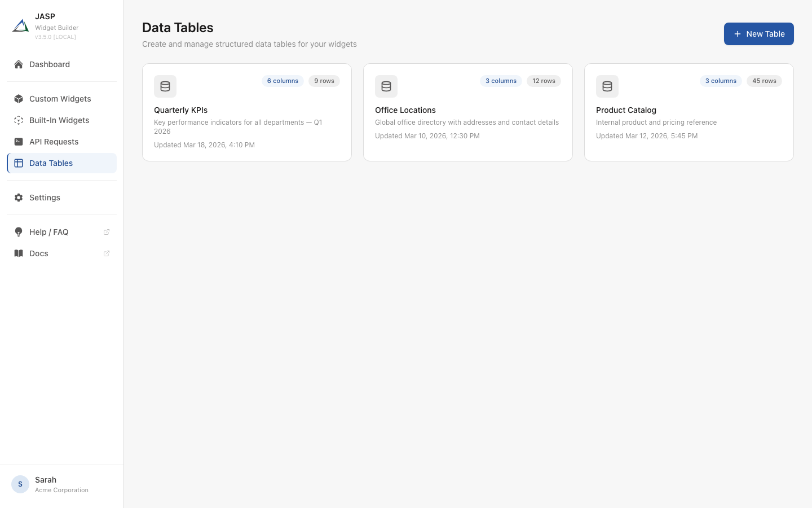Viewport: 812px width, 508px height.
Task: Click the Docs book icon
Action: coord(19,253)
